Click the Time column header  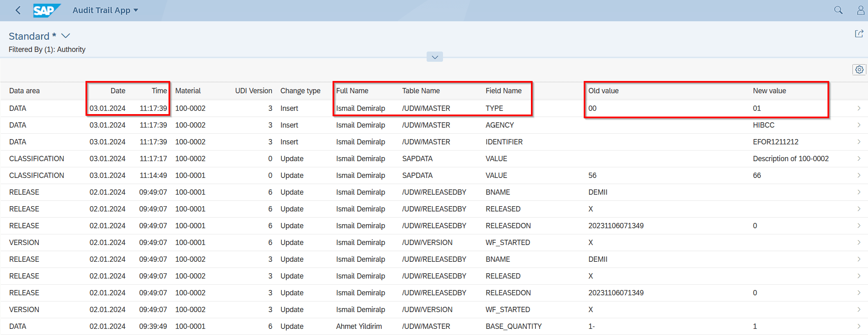point(159,91)
